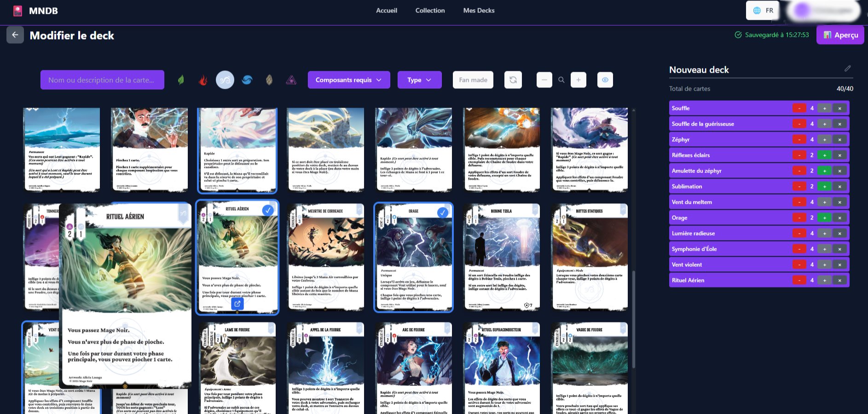Open deck name editing with the pencil icon

click(848, 69)
